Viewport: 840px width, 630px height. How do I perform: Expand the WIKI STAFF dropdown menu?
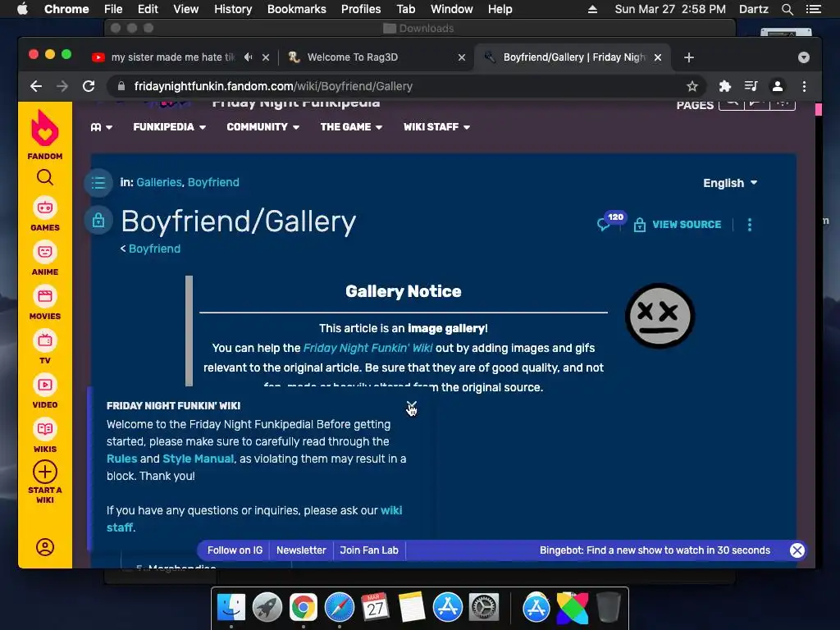point(436,127)
